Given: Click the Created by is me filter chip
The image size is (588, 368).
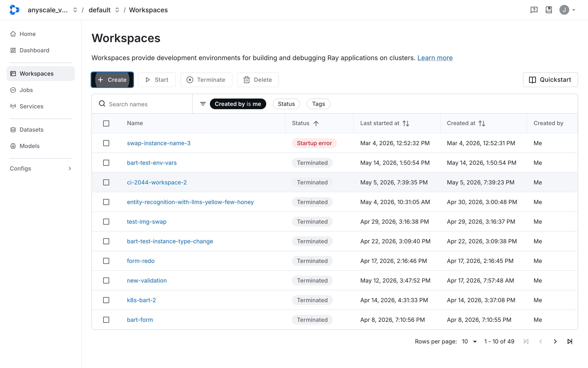Looking at the screenshot, I should click(238, 104).
